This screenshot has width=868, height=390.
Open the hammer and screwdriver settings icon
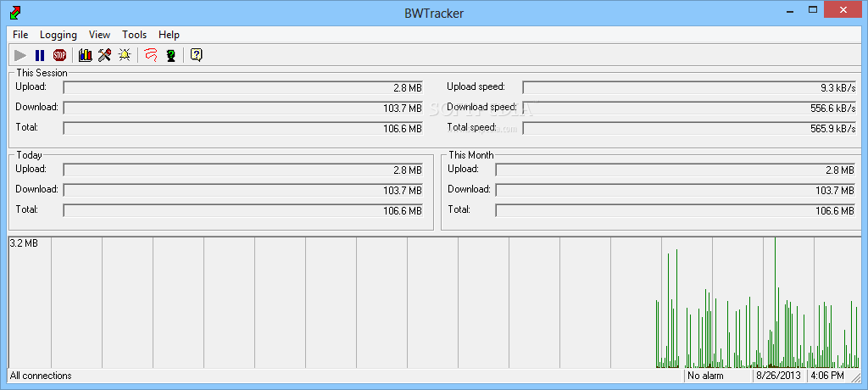pyautogui.click(x=104, y=55)
